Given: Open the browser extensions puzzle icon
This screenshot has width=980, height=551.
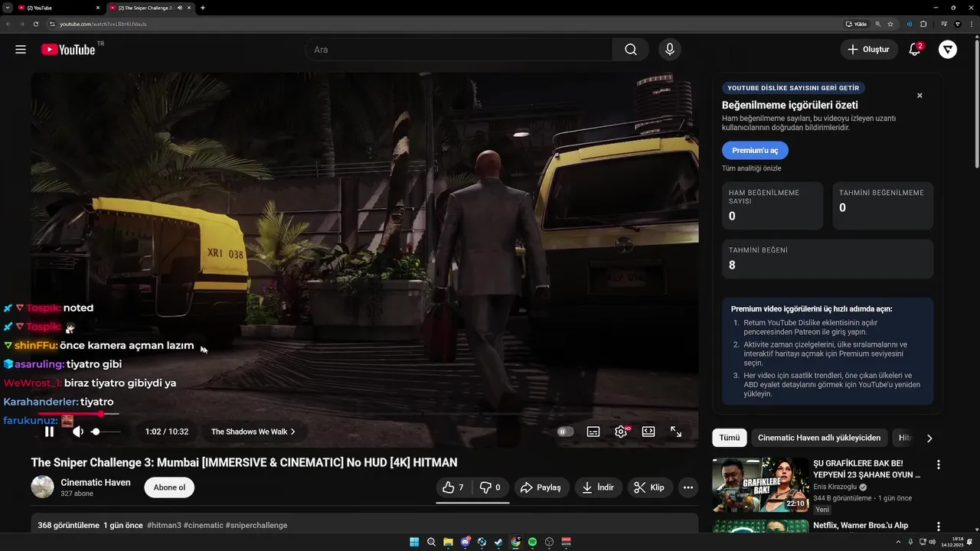Looking at the screenshot, I should pyautogui.click(x=923, y=24).
